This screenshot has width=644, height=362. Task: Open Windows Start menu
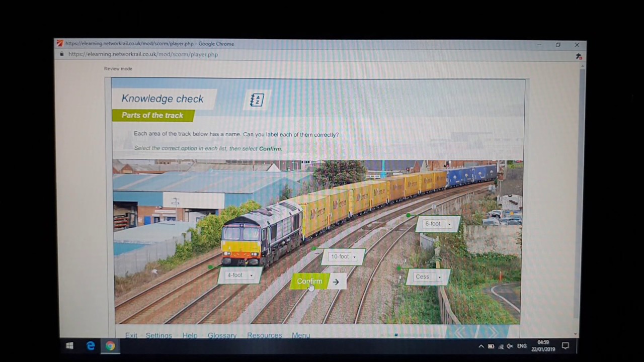[x=70, y=346]
